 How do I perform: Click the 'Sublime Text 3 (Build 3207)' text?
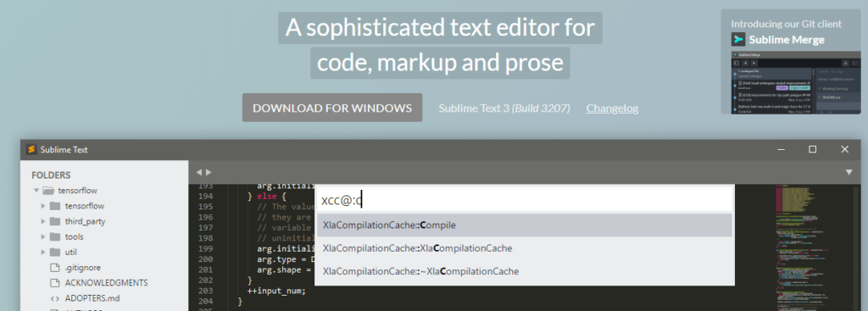(x=504, y=108)
